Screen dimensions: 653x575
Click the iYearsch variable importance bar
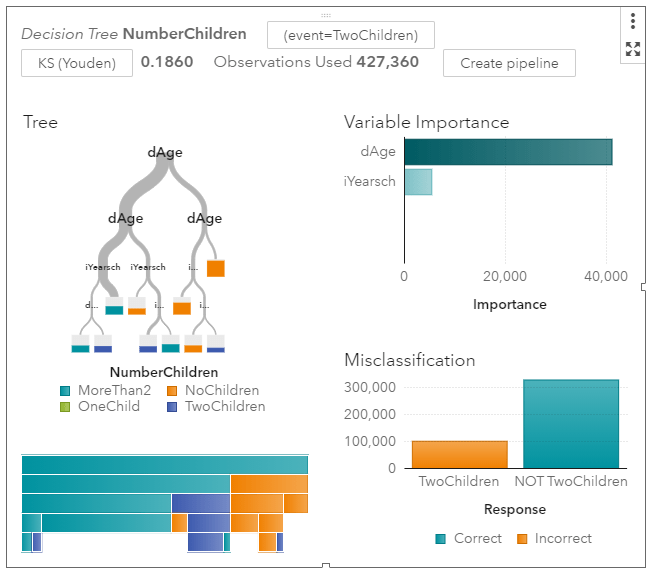(x=418, y=182)
